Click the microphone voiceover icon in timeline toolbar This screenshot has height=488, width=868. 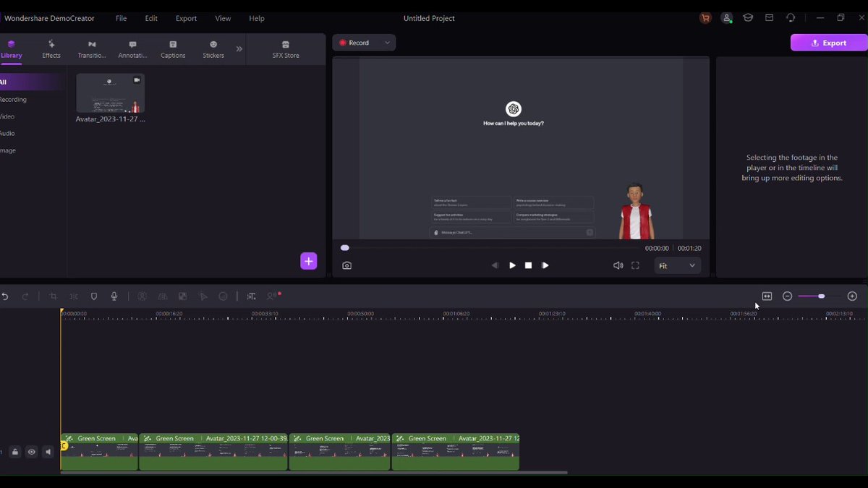(x=114, y=296)
